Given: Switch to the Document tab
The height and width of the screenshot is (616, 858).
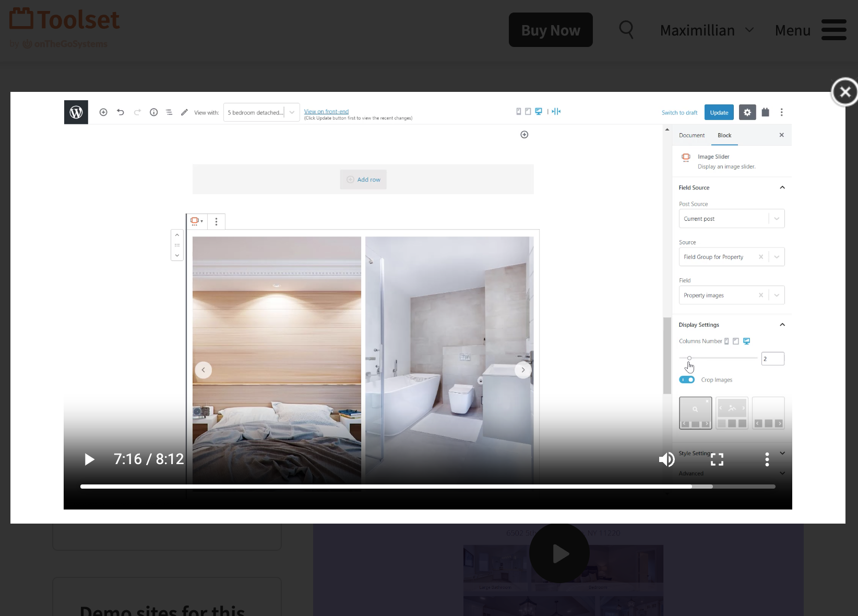Looking at the screenshot, I should 692,135.
